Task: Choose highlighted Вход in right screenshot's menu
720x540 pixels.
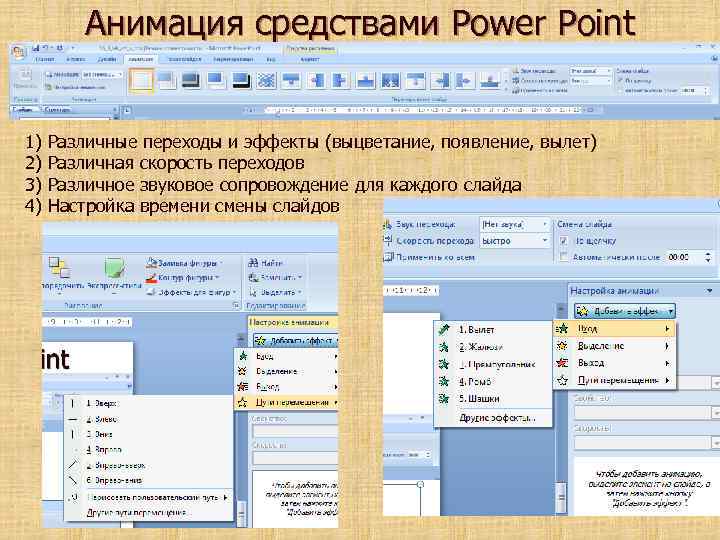Action: pyautogui.click(x=615, y=329)
